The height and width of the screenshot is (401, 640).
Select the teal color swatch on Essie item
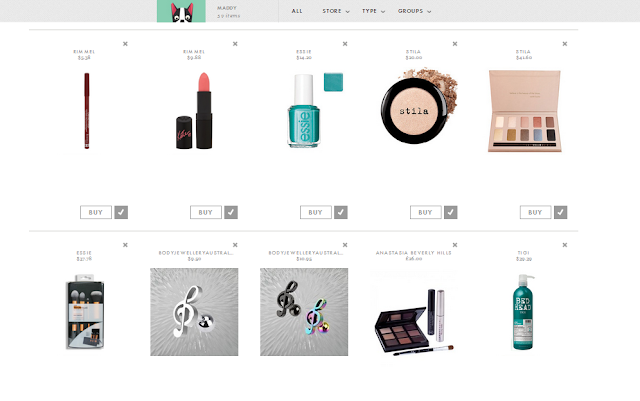(333, 82)
